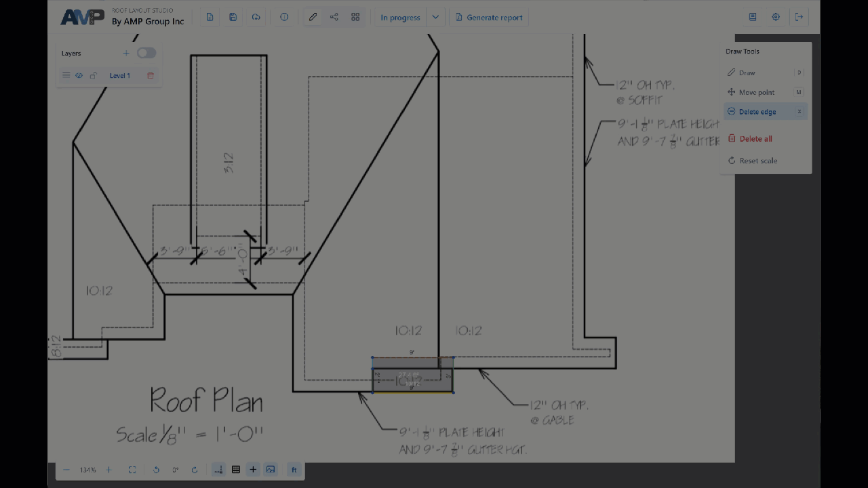The height and width of the screenshot is (488, 868).
Task: Click the Level 1 drag handle icon
Action: [x=66, y=75]
